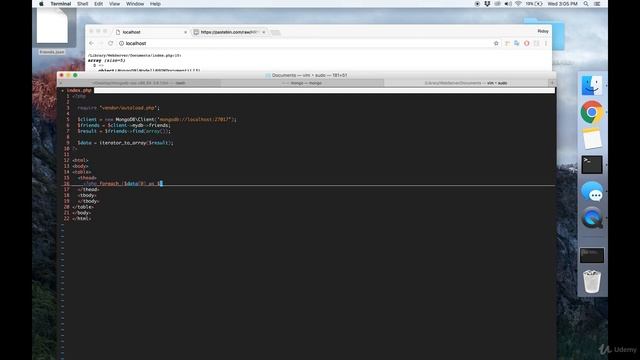Open Chrome's three-dot menu
Screen dimensions: 640x360
point(546,43)
